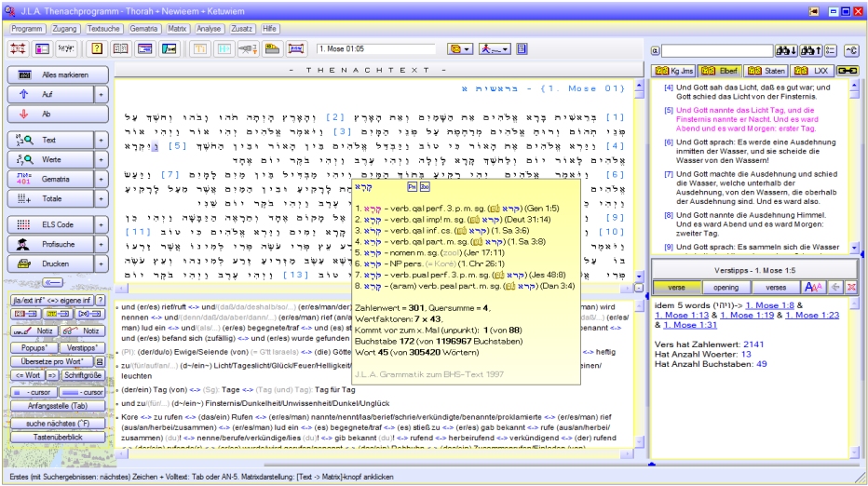The height and width of the screenshot is (486, 868).
Task: Click the Alles markieren button
Action: 58,74
